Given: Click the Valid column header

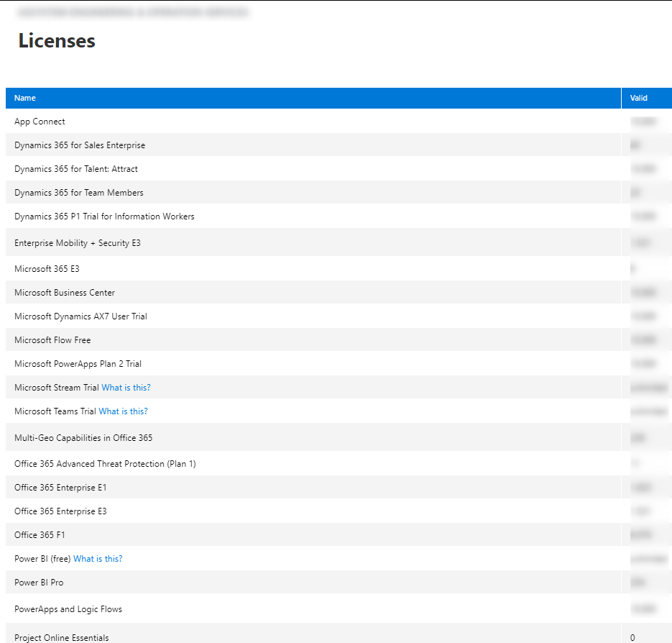Looking at the screenshot, I should [x=647, y=98].
